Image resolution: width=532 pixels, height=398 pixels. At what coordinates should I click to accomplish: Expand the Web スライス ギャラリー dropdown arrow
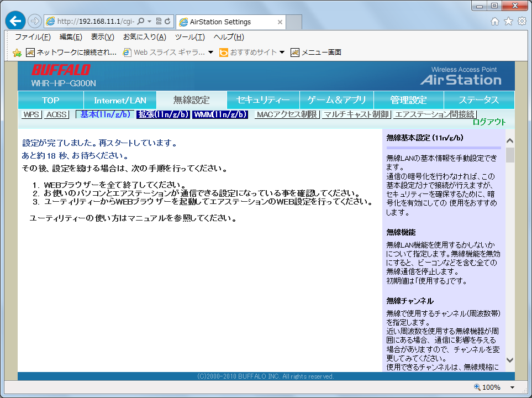(x=210, y=53)
